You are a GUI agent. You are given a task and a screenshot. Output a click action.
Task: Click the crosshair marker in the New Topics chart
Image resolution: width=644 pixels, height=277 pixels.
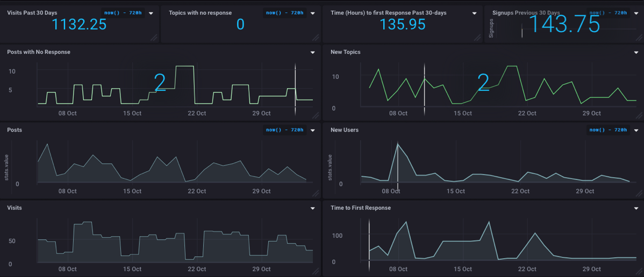pyautogui.click(x=424, y=89)
